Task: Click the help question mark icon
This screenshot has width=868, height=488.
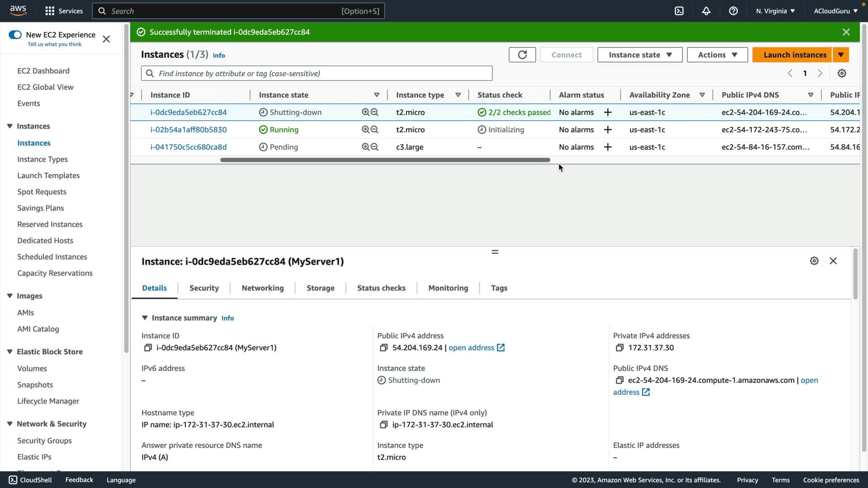Action: coord(733,11)
